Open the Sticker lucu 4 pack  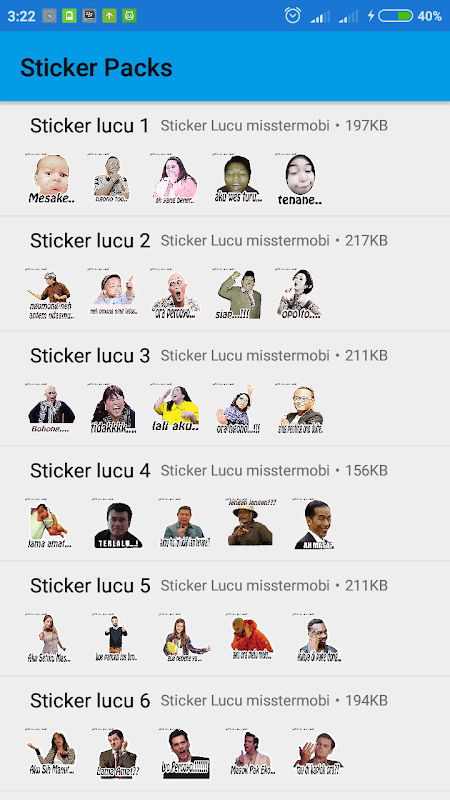click(x=225, y=504)
